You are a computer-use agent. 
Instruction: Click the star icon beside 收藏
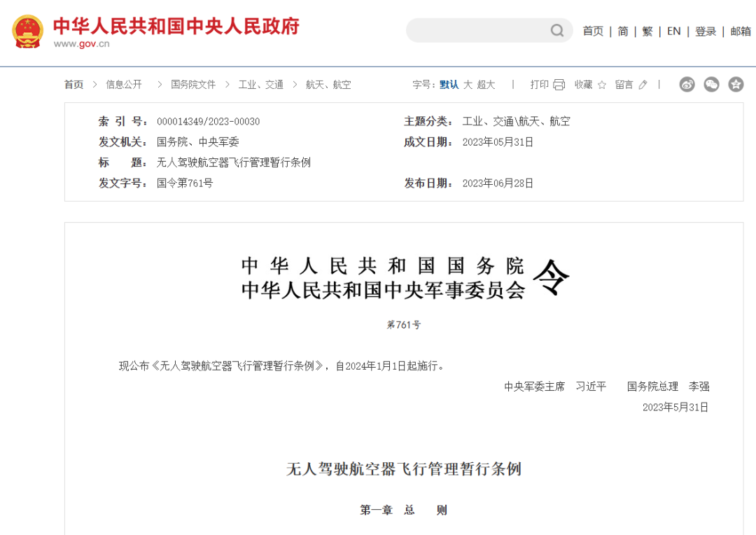[602, 85]
